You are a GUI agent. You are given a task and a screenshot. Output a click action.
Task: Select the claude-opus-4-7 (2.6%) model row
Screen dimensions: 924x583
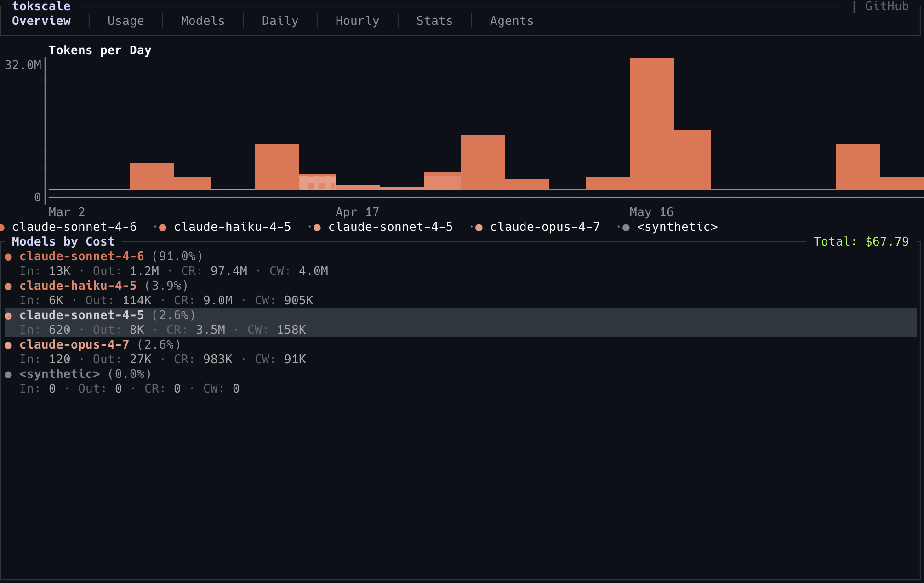(461, 352)
